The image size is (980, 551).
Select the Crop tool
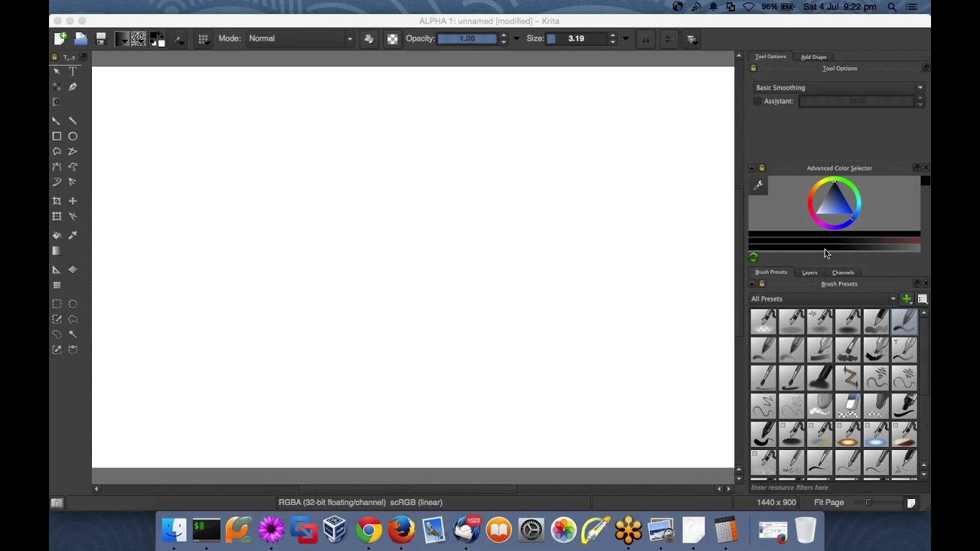coord(57,201)
